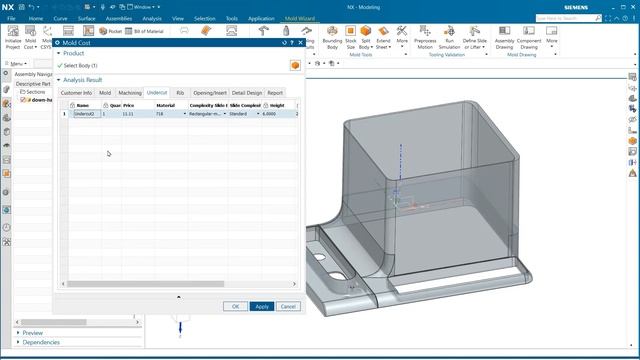
Task: Toggle lock icon on Name column
Action: click(x=72, y=105)
